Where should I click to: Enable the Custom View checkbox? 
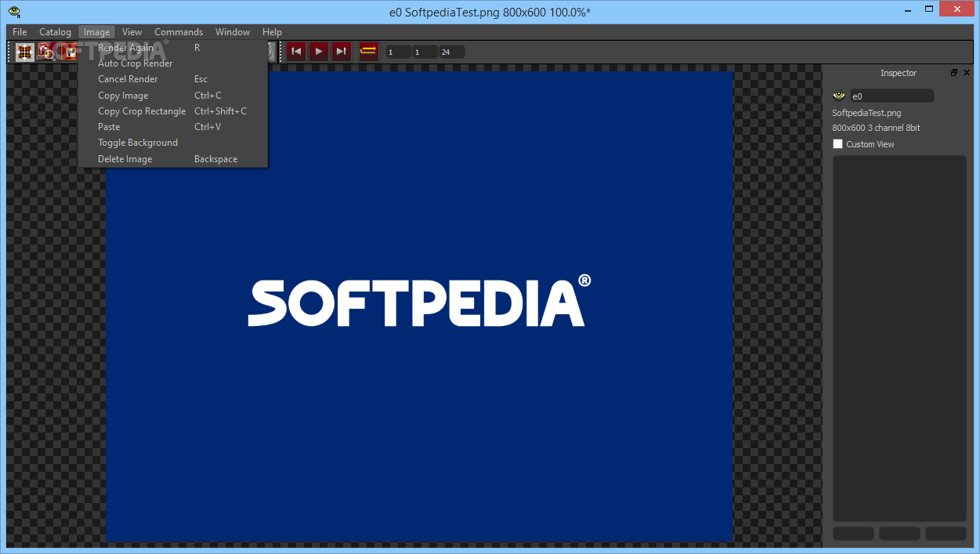tap(837, 144)
